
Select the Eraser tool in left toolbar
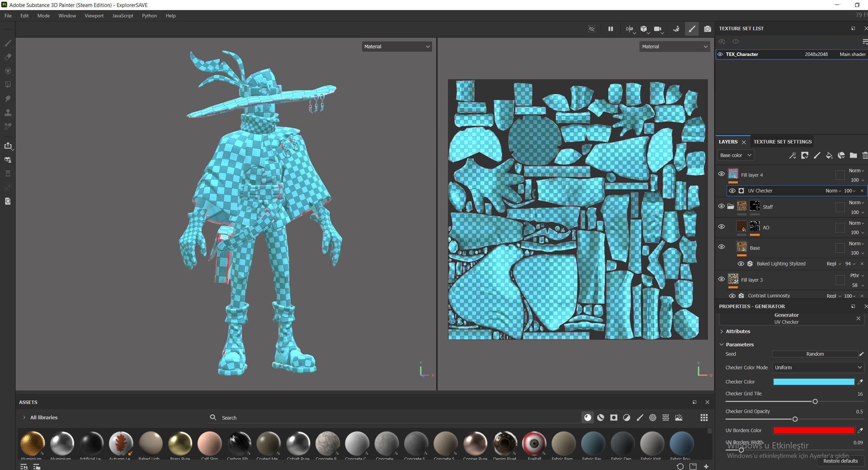(8, 57)
